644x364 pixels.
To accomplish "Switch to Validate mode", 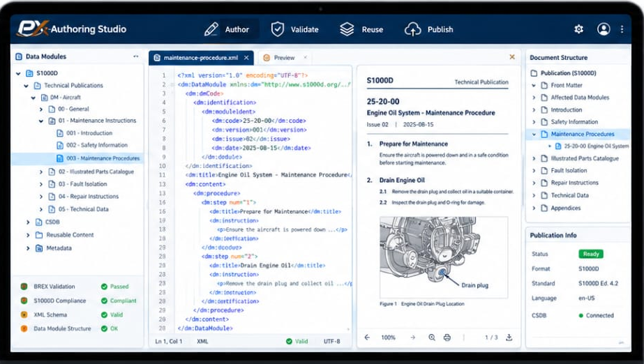I will (295, 29).
